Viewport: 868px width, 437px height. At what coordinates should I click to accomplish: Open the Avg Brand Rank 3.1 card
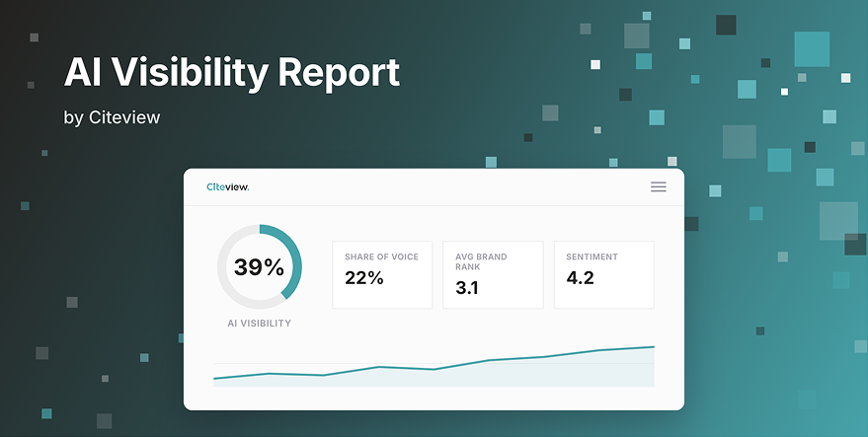coord(493,274)
